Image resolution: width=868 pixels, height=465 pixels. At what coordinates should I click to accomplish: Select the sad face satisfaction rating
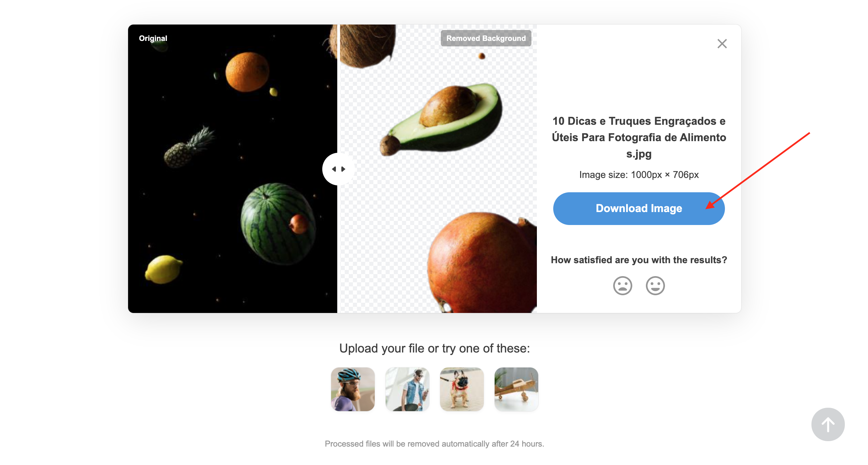(623, 285)
